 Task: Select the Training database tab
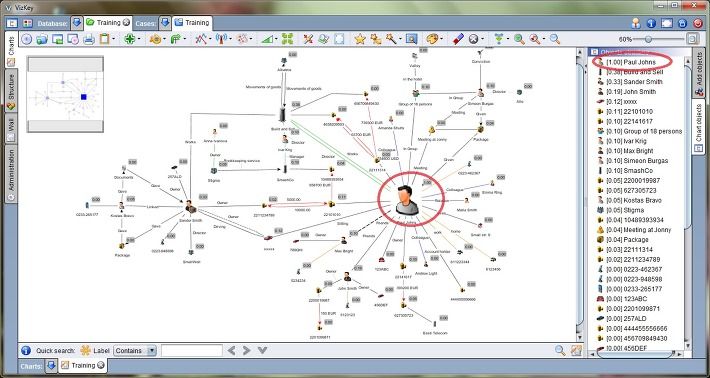point(108,23)
